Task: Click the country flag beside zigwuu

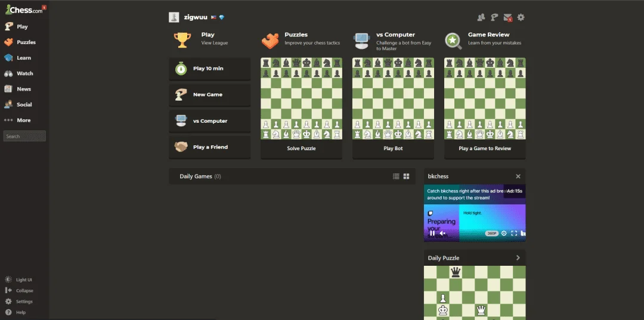Action: [213, 17]
